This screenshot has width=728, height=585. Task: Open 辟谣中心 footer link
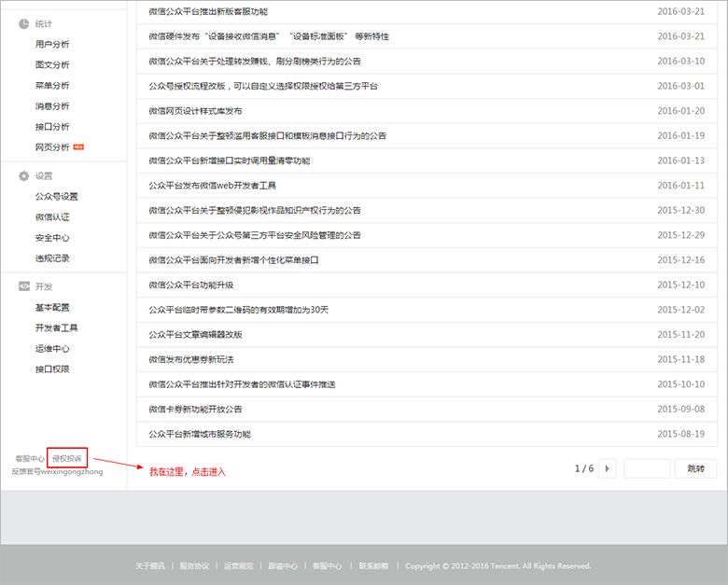point(283,566)
